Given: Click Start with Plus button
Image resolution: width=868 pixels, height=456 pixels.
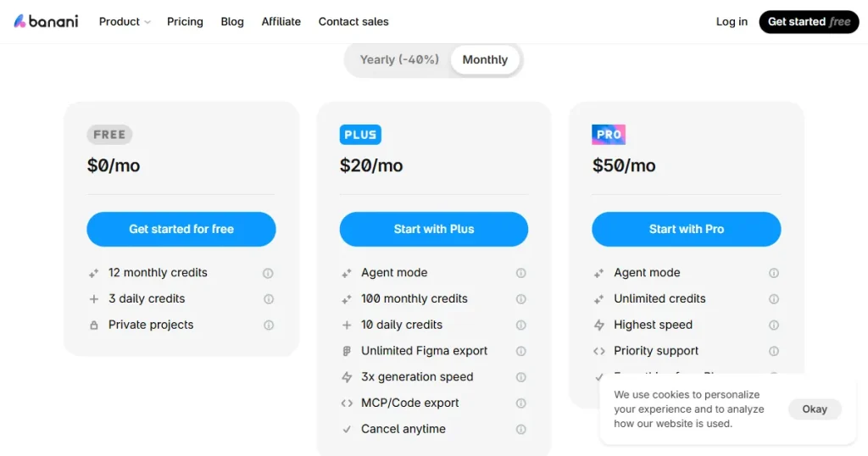Looking at the screenshot, I should pyautogui.click(x=433, y=229).
